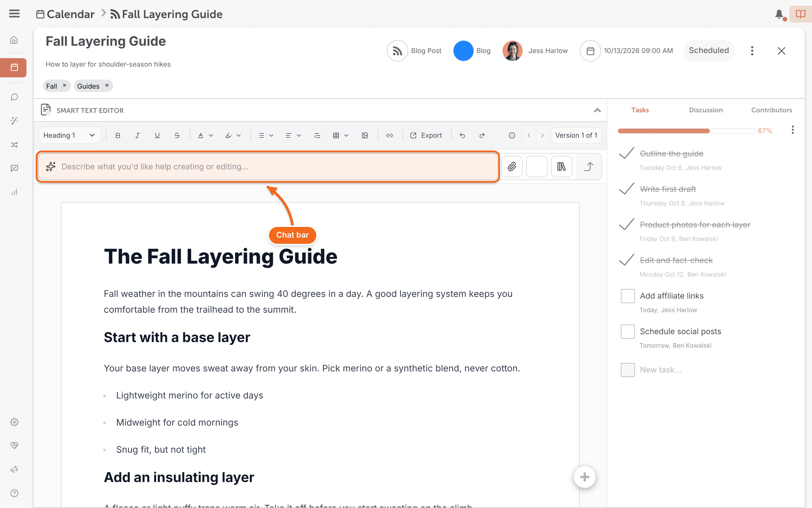
Task: Open the Heading 1 style dropdown
Action: (x=70, y=135)
